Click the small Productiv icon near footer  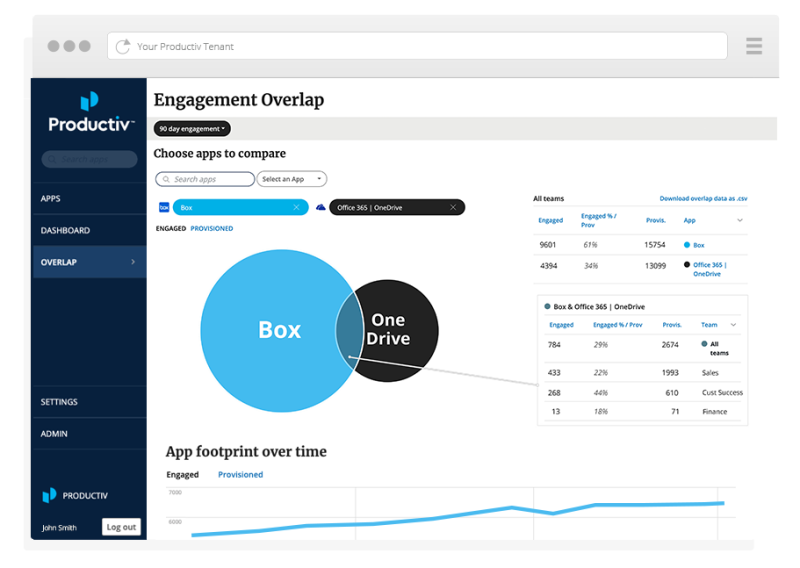[x=49, y=495]
